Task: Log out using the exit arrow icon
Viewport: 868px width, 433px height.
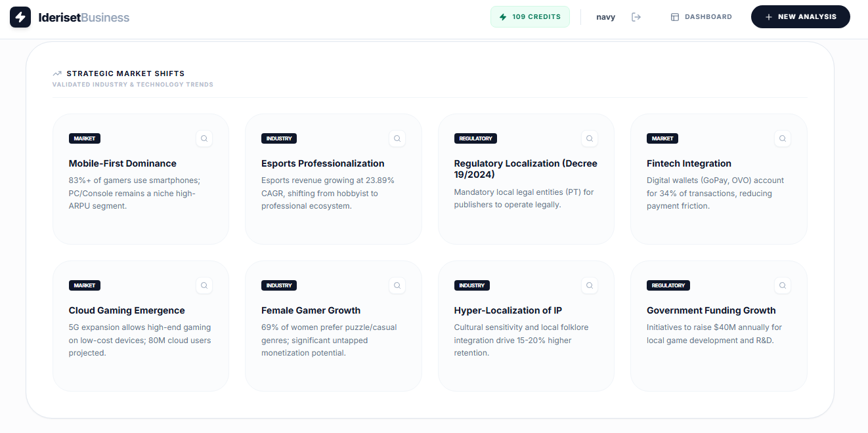Action: click(636, 16)
